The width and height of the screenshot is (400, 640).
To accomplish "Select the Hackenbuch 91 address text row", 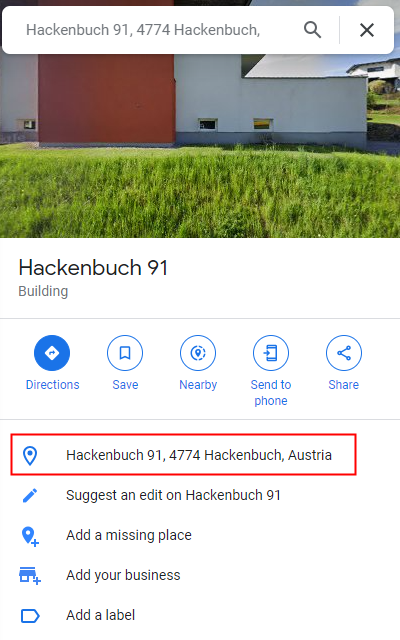I will pos(183,455).
